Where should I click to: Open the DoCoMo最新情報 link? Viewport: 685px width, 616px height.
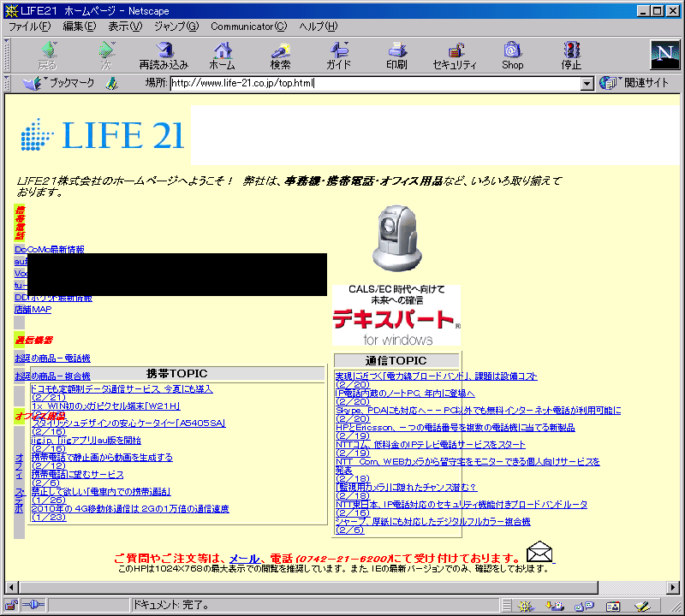[50, 249]
